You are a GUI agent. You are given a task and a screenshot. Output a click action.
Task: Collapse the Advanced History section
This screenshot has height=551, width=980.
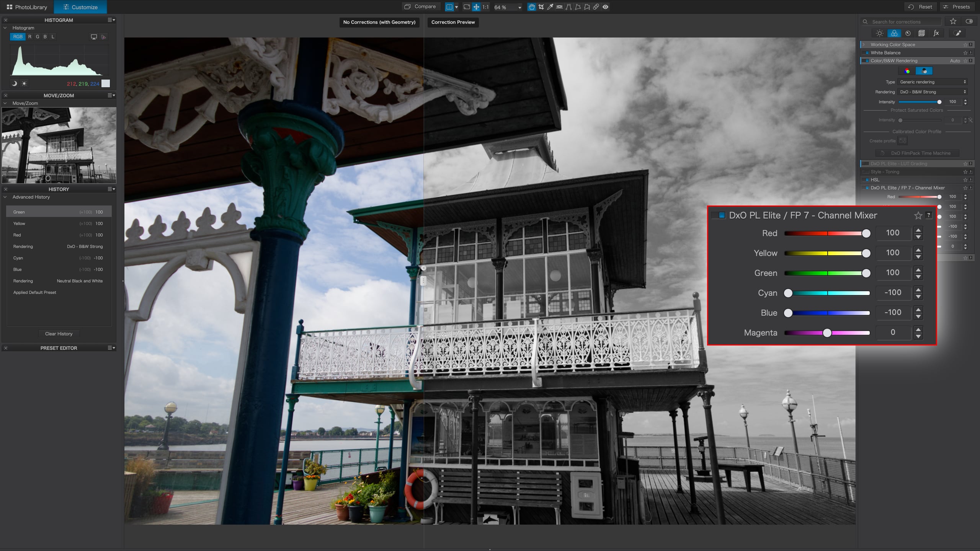6,197
